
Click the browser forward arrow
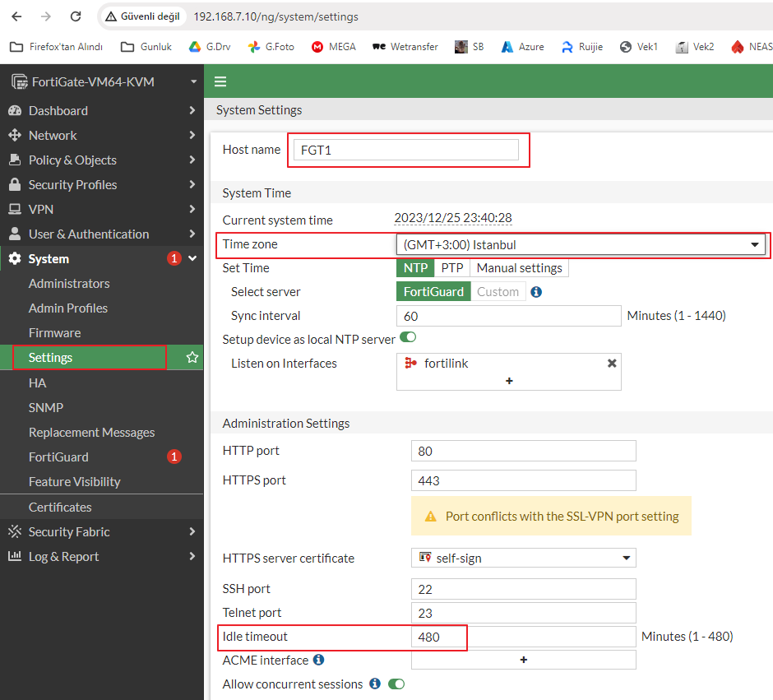(46, 16)
